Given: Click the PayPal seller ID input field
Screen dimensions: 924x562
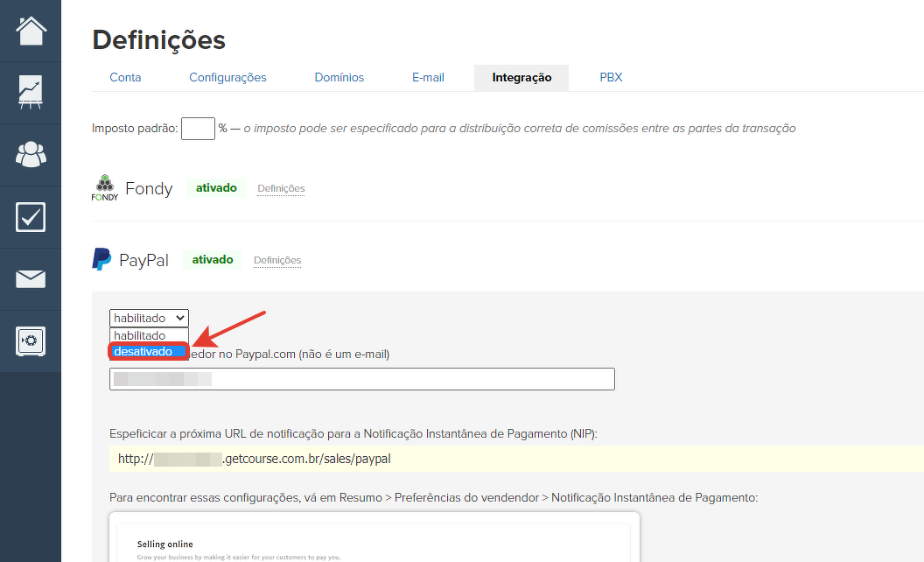Looking at the screenshot, I should click(362, 379).
